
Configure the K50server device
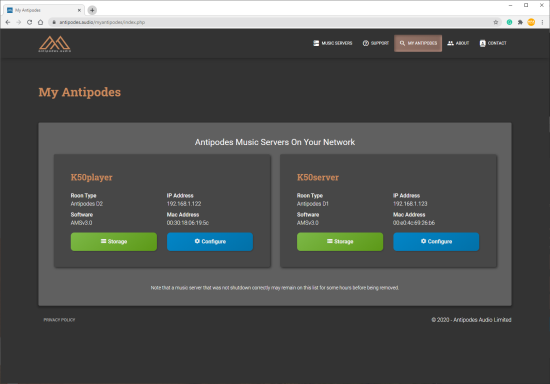click(436, 242)
